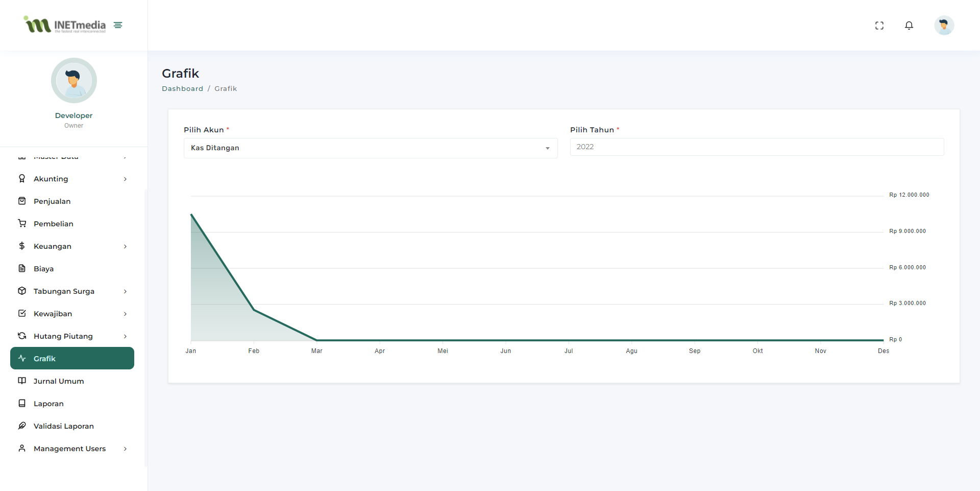
Task: Click the Dashboard breadcrumb link
Action: pos(182,89)
